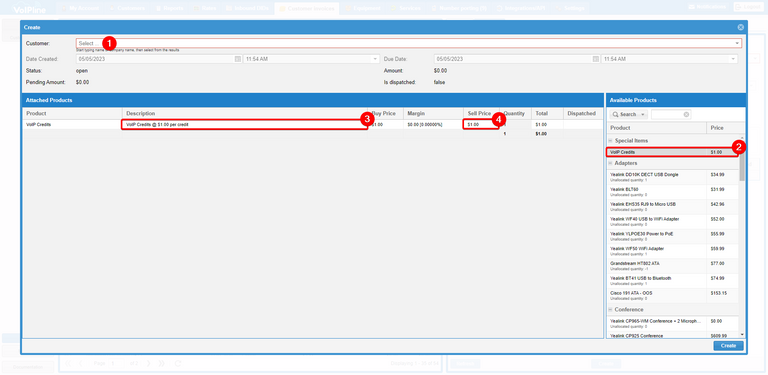
Task: Click the Due Date date field
Action: coord(513,59)
